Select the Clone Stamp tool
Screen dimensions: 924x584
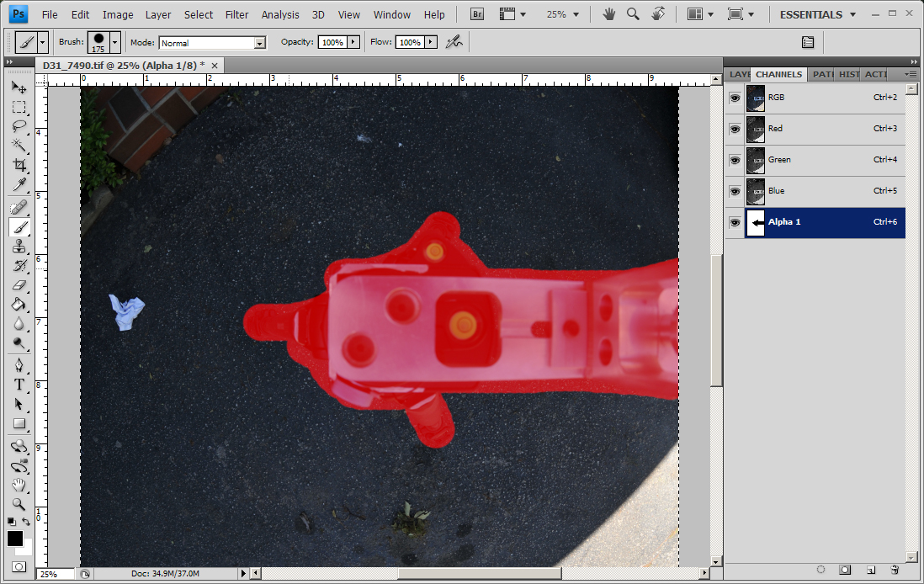[19, 247]
